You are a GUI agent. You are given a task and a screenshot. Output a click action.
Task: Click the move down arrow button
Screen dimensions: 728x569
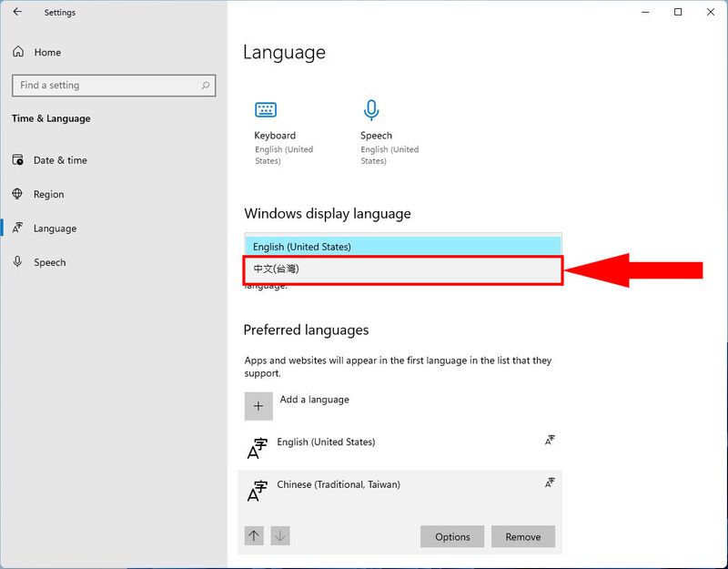(280, 535)
